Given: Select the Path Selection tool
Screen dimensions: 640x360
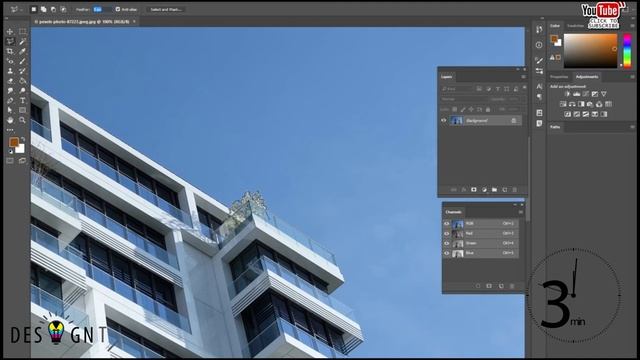Looking at the screenshot, I should 10,110.
